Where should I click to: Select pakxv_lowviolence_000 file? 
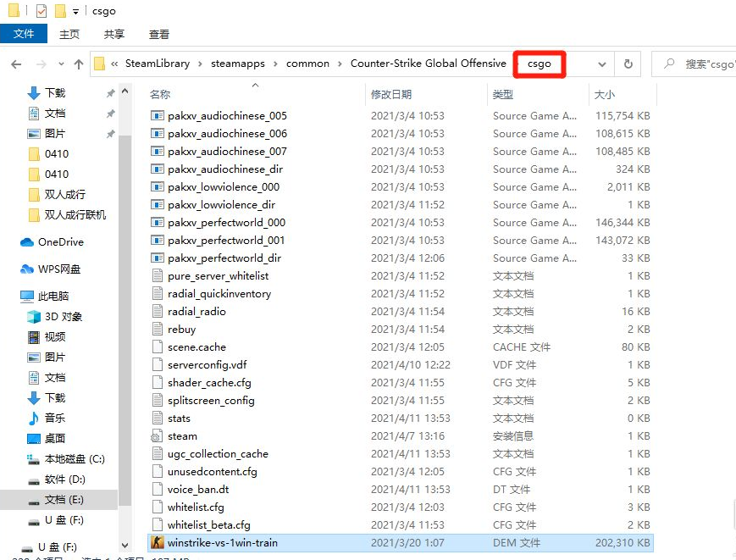(224, 187)
